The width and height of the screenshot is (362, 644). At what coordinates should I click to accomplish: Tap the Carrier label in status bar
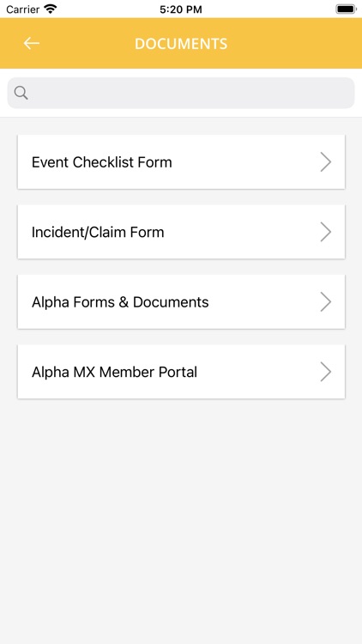click(x=22, y=9)
